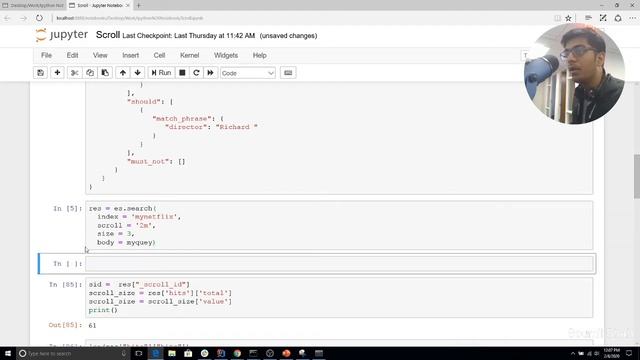Click the Last Checkpoint text
Image resolution: width=640 pixels, height=360 pixels.
coord(189,36)
